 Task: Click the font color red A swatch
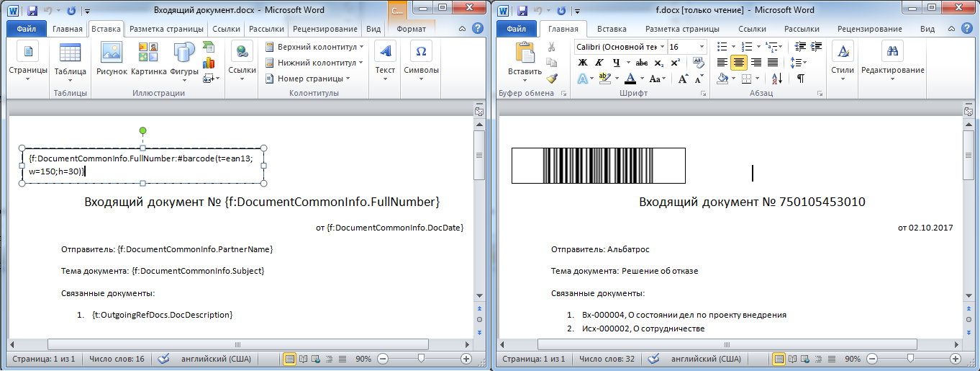(630, 79)
